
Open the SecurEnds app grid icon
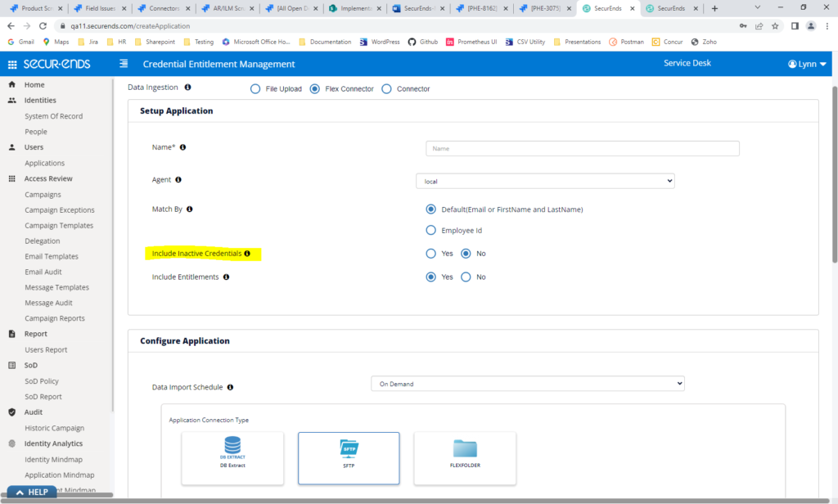point(11,64)
